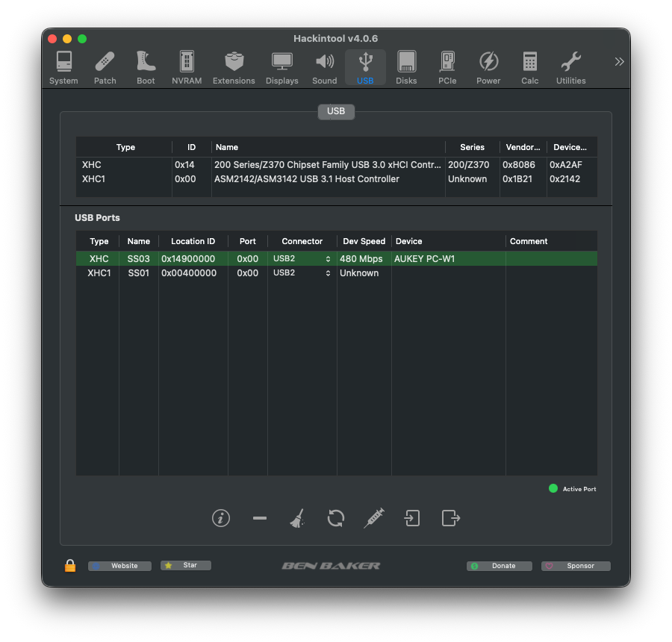672x642 pixels.
Task: Go to the NVRAM toolbar tab
Action: pyautogui.click(x=187, y=68)
